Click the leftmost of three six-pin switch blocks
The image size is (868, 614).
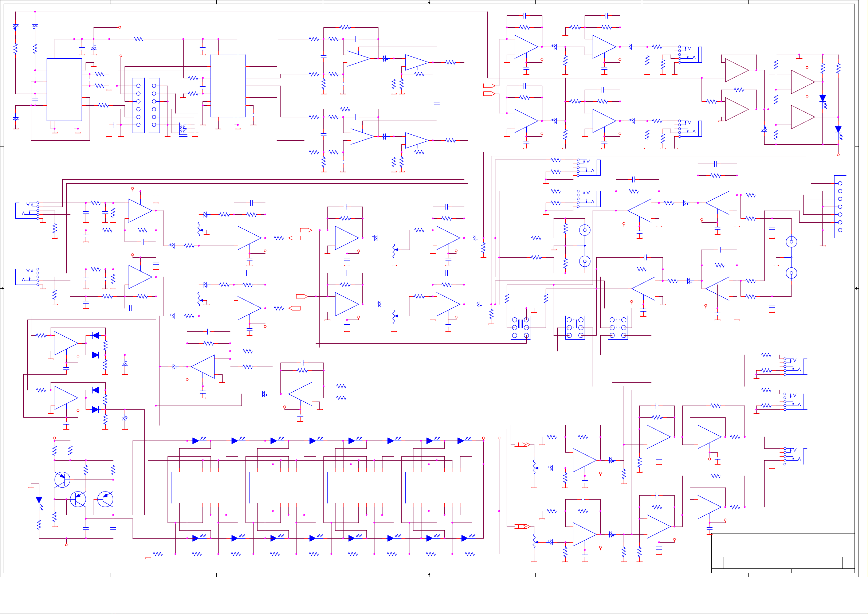coord(520,328)
